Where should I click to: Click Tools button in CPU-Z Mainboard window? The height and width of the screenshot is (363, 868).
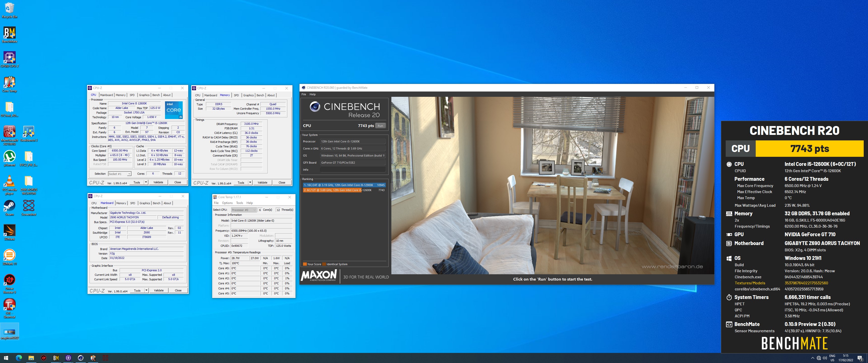click(x=137, y=290)
